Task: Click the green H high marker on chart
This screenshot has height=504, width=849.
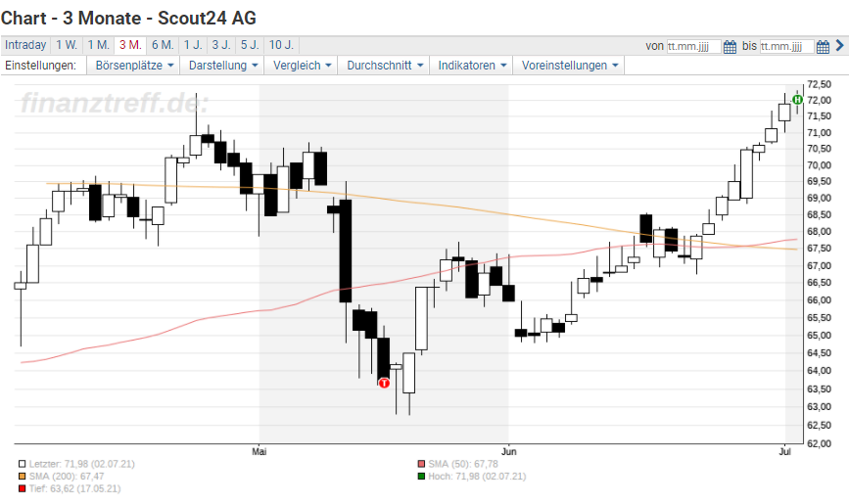Action: click(797, 100)
